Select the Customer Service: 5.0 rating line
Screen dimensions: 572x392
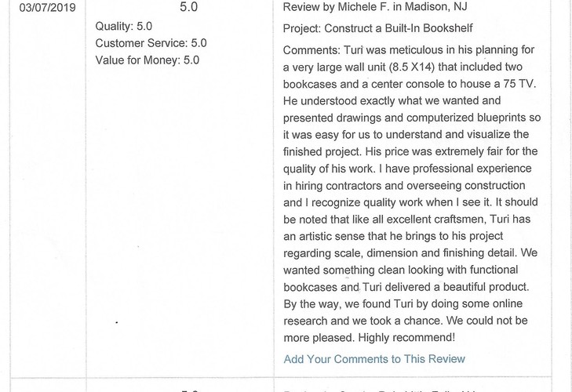click(x=151, y=43)
